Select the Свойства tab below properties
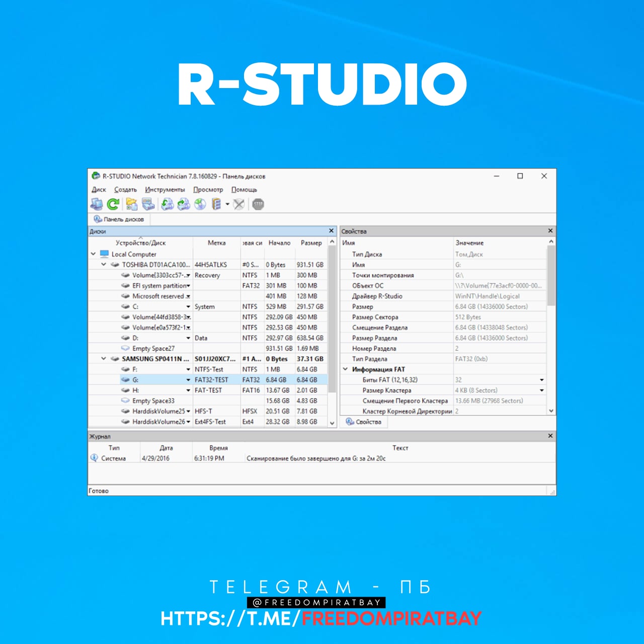The height and width of the screenshot is (644, 644). click(x=364, y=422)
